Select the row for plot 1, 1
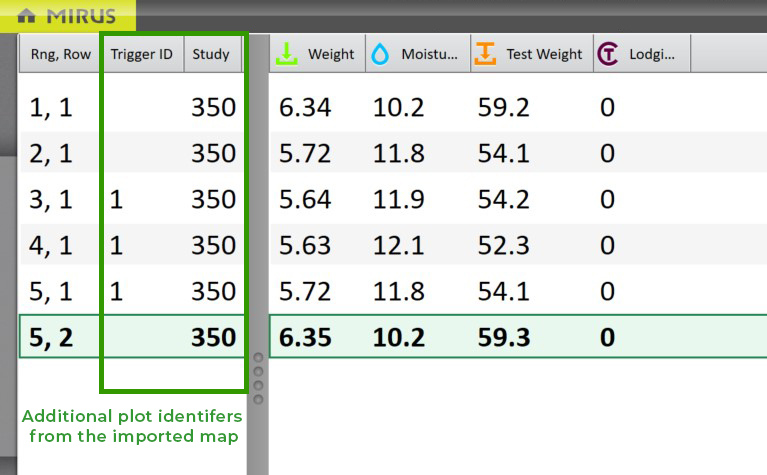This screenshot has height=475, width=767. click(x=48, y=107)
